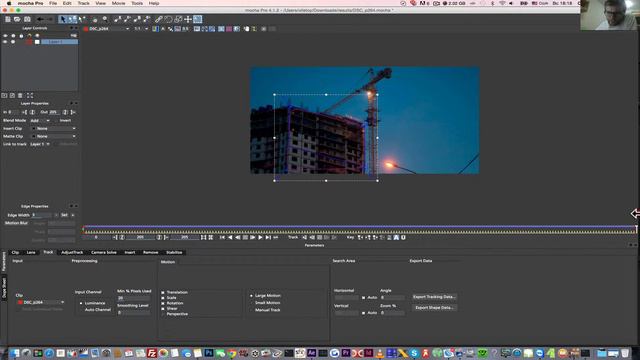The image size is (640, 360).
Task: Select the Pick (arrow) tool
Action: [62, 19]
